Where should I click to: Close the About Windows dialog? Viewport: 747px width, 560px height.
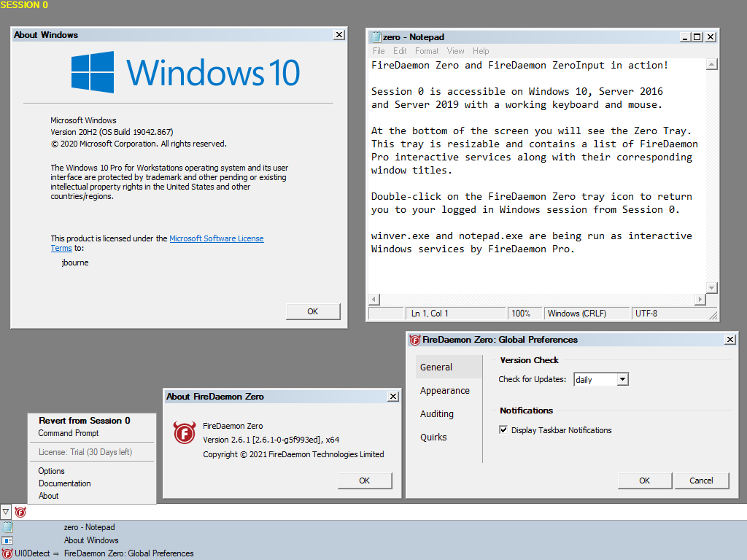pyautogui.click(x=339, y=35)
